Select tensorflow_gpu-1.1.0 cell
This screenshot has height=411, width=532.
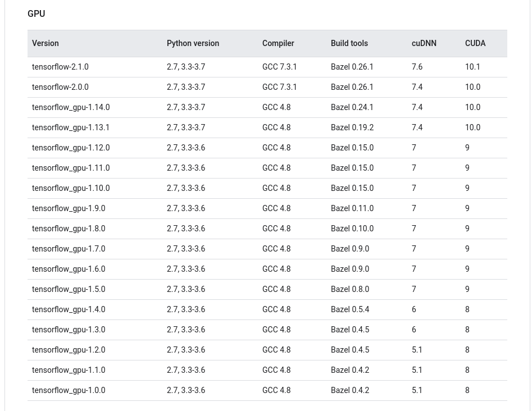pos(69,370)
